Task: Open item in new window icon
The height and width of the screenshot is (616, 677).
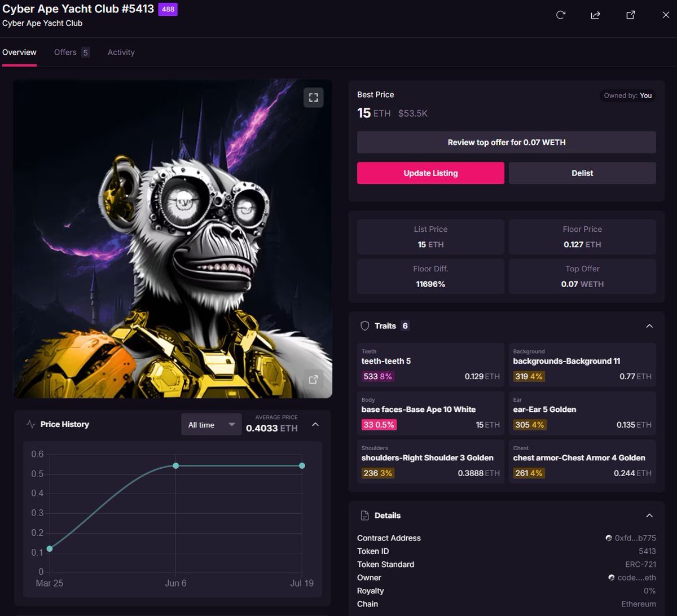Action: coord(631,15)
